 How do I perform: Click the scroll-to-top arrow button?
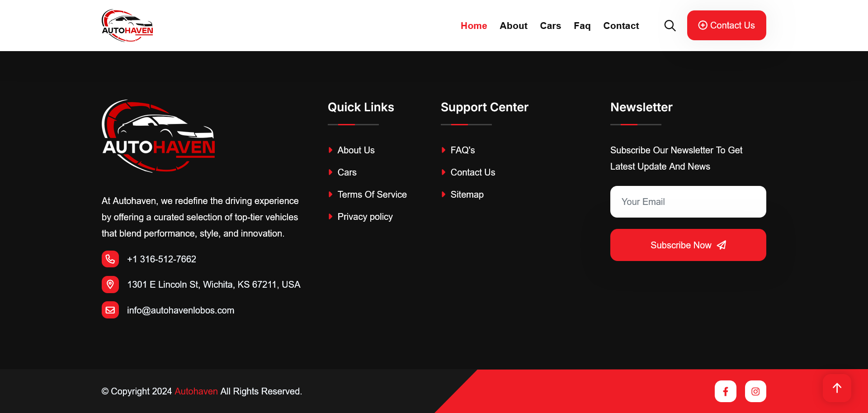point(837,388)
